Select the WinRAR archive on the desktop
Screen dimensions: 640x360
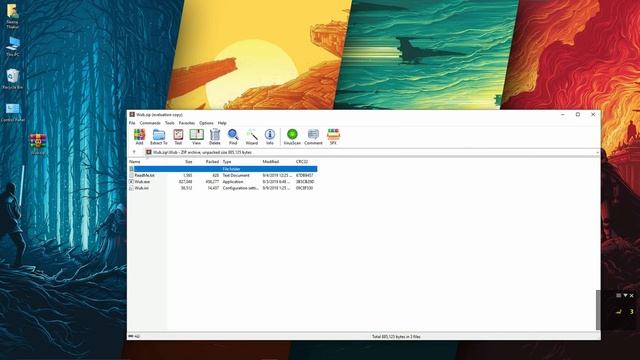tap(38, 144)
